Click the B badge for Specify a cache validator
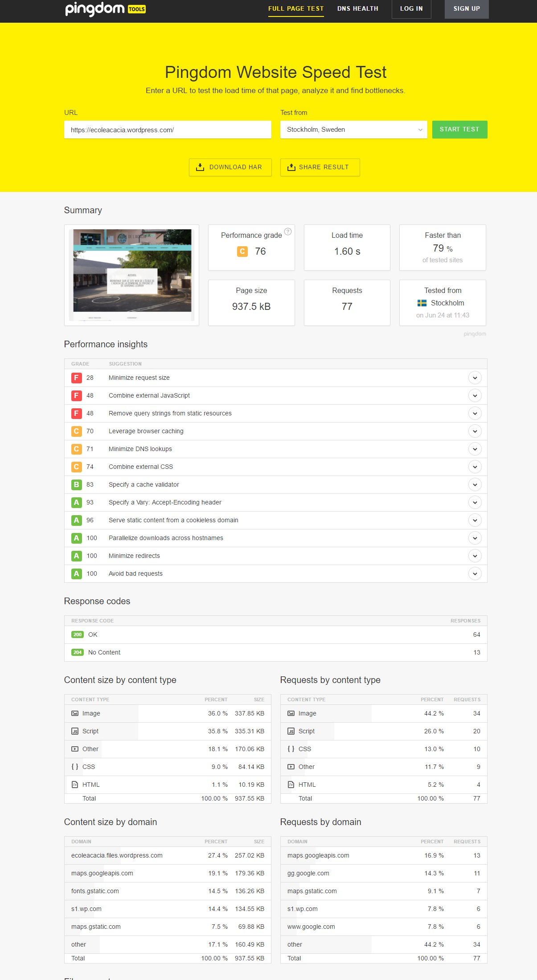The width and height of the screenshot is (537, 980). pos(76,484)
